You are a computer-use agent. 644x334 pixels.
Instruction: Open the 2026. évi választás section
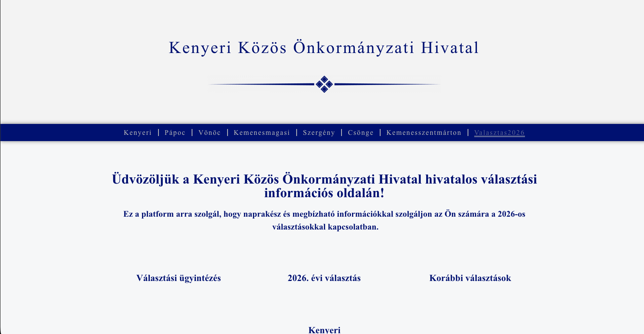click(324, 278)
